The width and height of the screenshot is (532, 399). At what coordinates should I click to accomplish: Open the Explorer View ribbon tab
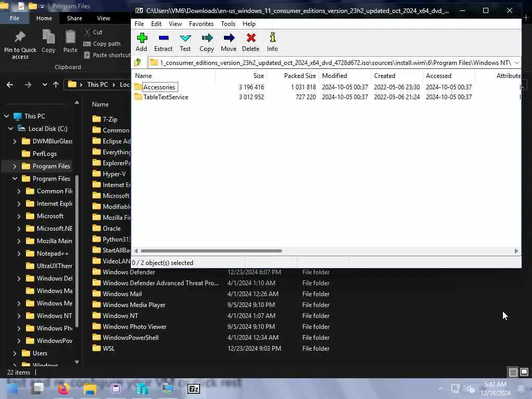[103, 18]
